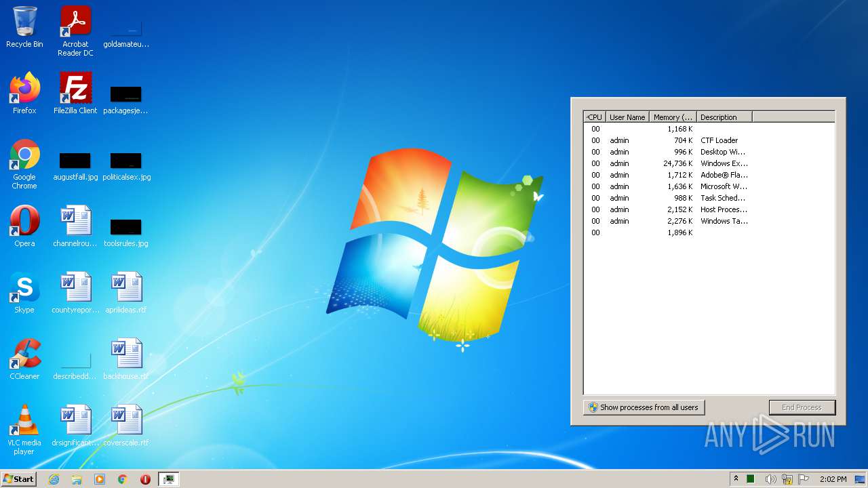Sort by Memory column header
The height and width of the screenshot is (488, 868).
point(673,117)
